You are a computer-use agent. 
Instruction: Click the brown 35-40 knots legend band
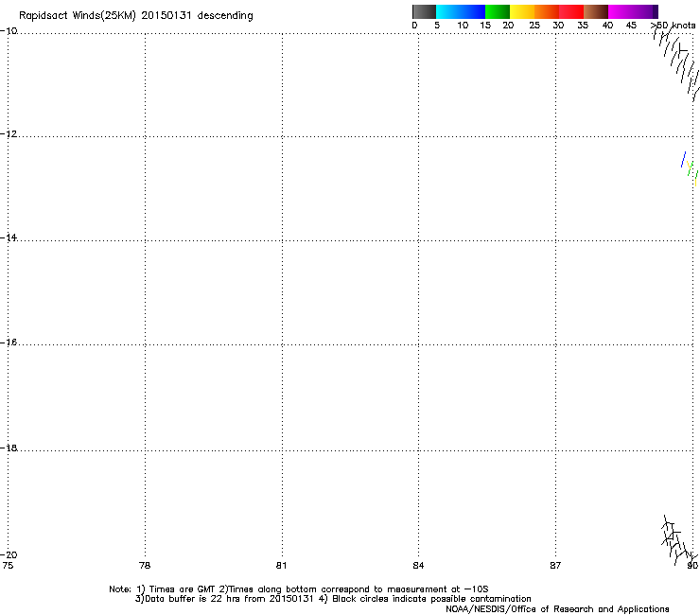coord(596,11)
